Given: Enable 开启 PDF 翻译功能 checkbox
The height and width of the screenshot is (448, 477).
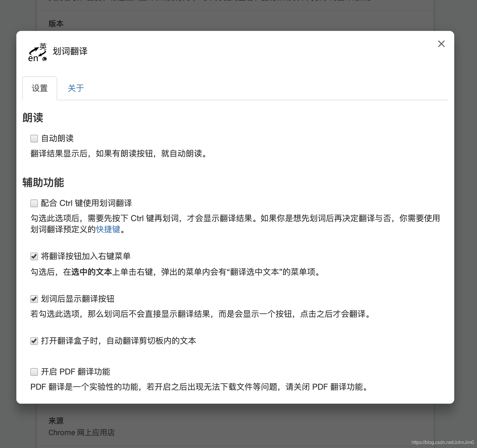Looking at the screenshot, I should pos(34,372).
